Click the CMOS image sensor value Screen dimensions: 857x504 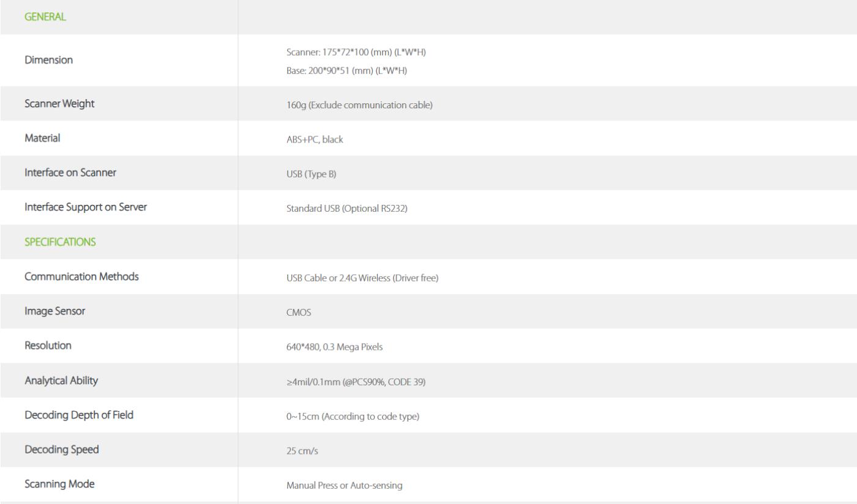(299, 313)
